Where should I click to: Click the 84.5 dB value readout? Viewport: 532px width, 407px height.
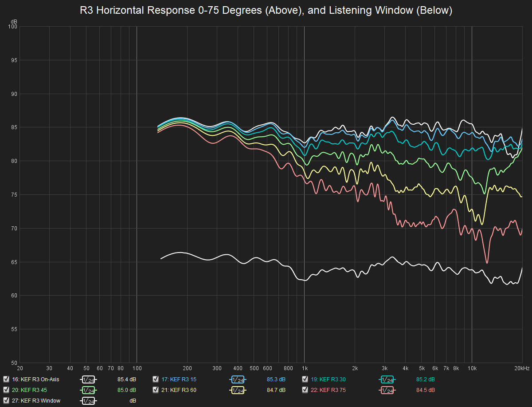(426, 390)
